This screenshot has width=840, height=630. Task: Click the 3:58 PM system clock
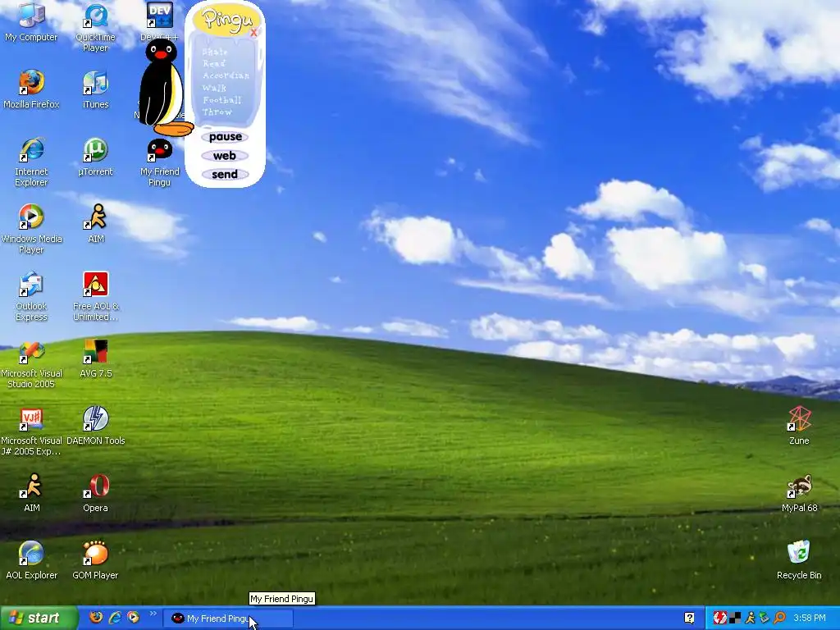click(x=810, y=619)
